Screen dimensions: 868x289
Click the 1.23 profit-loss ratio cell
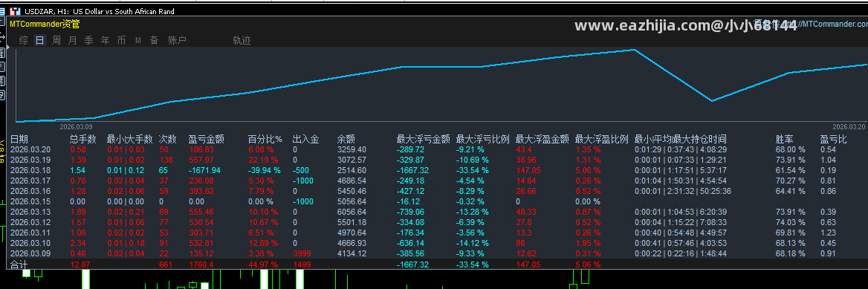828,233
